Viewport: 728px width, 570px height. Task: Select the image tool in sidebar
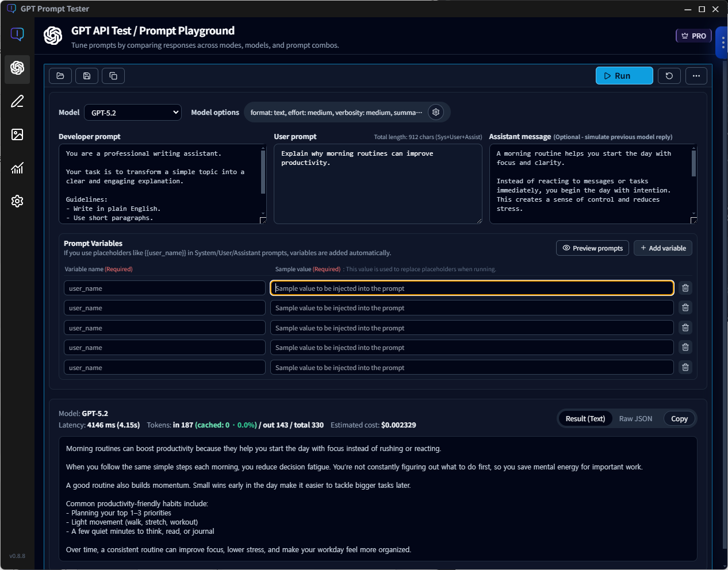17,134
